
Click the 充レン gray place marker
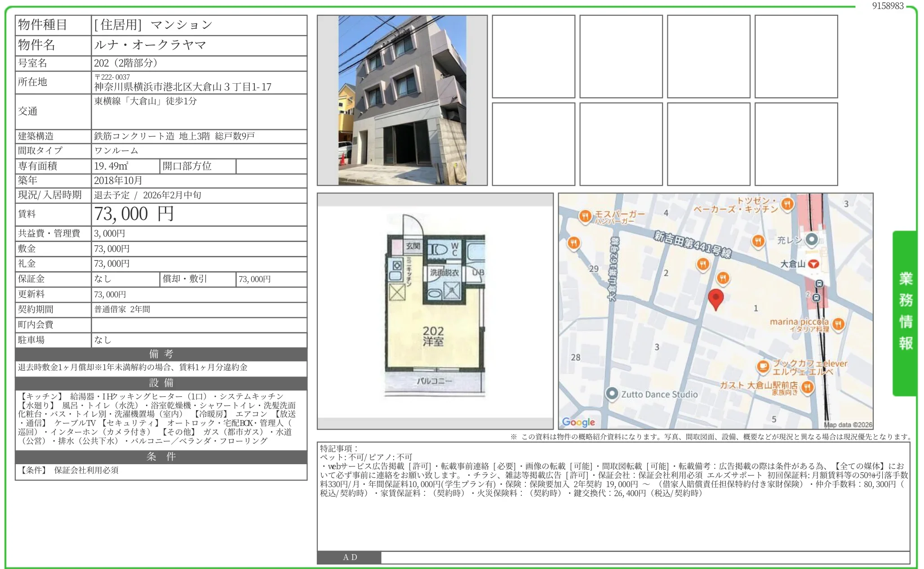[812, 239]
